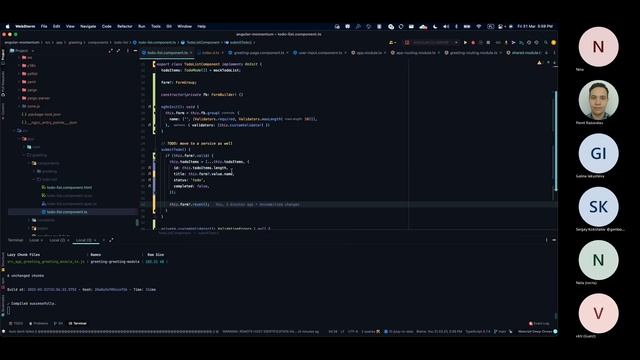Click the editor's vertical scrollbar thumb
Screen dimensions: 640x360
[556, 141]
